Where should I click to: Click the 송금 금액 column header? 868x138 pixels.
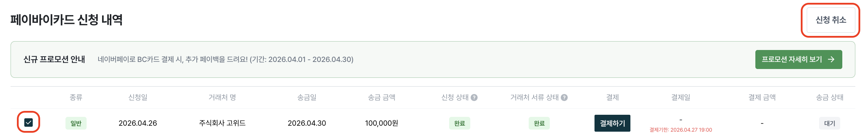pos(382,98)
